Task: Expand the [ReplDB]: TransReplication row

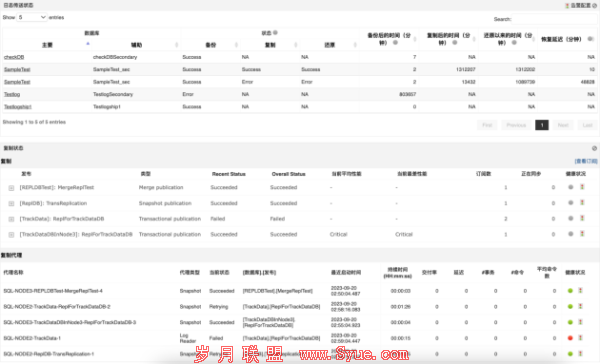Action: pos(11,204)
